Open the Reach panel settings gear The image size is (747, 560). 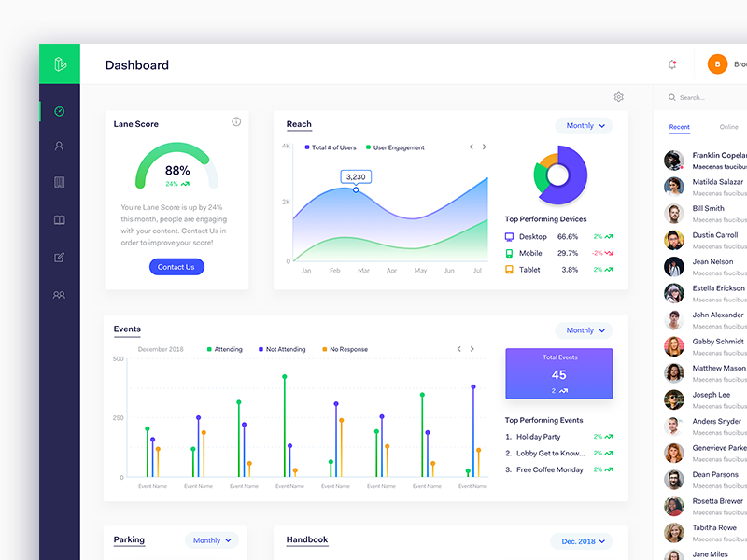(x=618, y=96)
